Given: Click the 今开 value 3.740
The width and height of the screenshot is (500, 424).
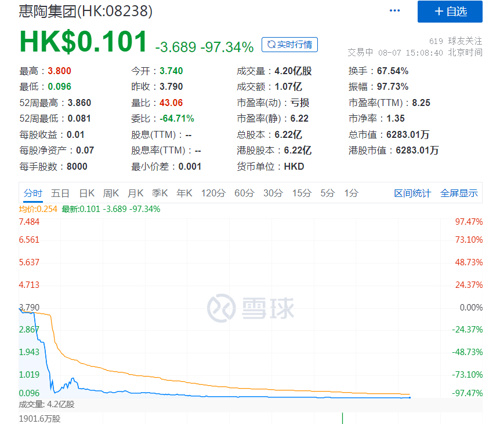Looking at the screenshot, I should pyautogui.click(x=171, y=71).
